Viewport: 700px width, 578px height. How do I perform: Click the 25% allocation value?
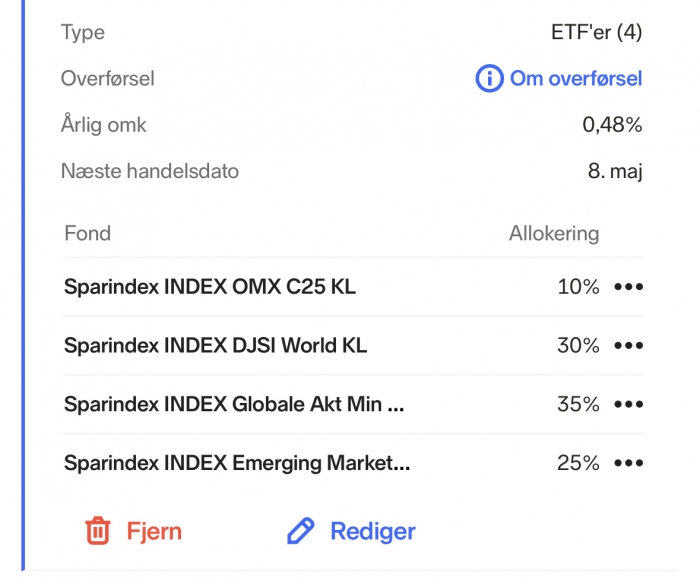(x=578, y=463)
